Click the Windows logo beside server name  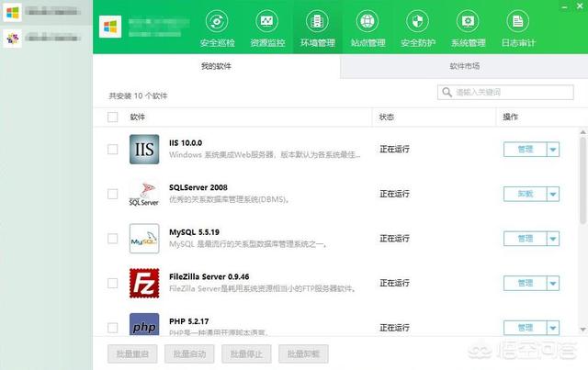(110, 27)
